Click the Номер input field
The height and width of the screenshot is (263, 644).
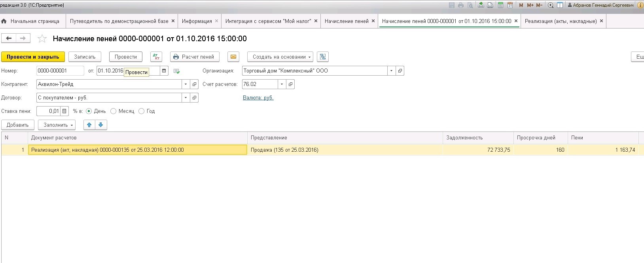pyautogui.click(x=60, y=71)
